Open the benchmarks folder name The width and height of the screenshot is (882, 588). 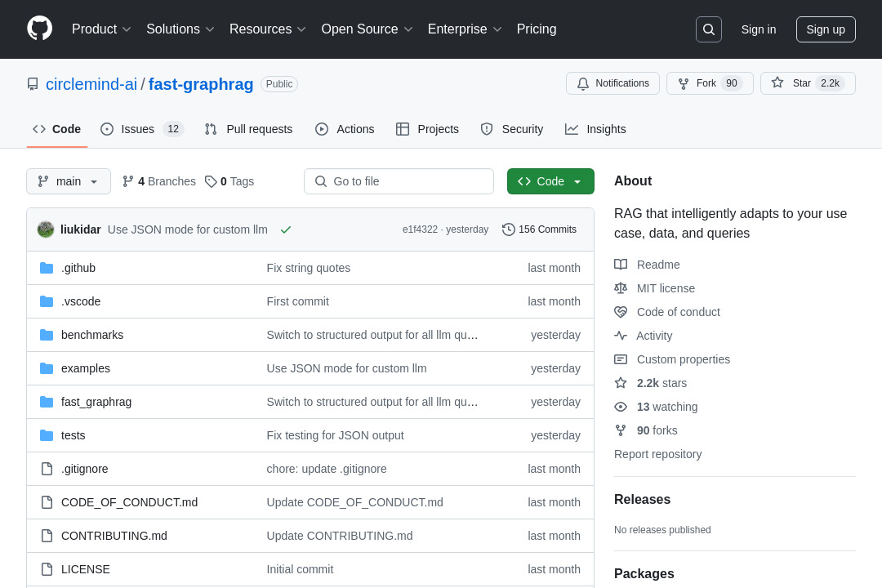pos(92,335)
